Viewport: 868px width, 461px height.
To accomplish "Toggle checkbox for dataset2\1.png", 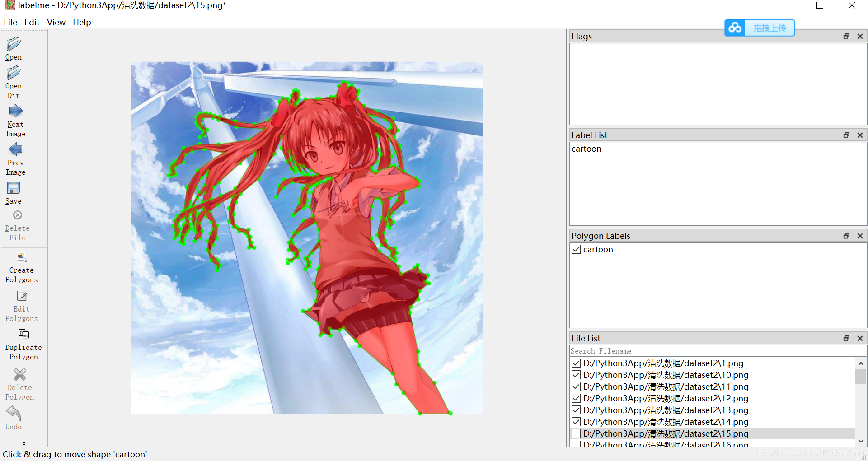I will (576, 363).
